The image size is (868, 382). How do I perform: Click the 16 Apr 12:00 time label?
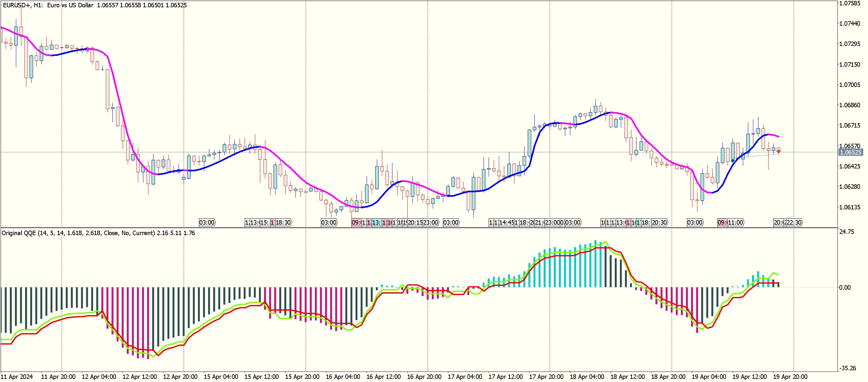point(383,377)
